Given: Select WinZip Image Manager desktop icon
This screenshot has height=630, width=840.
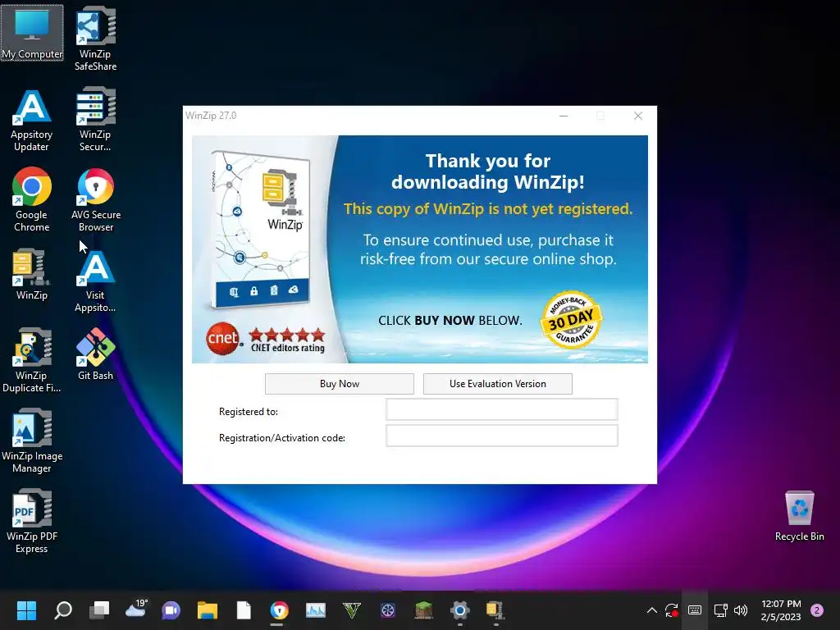Looking at the screenshot, I should tap(32, 441).
